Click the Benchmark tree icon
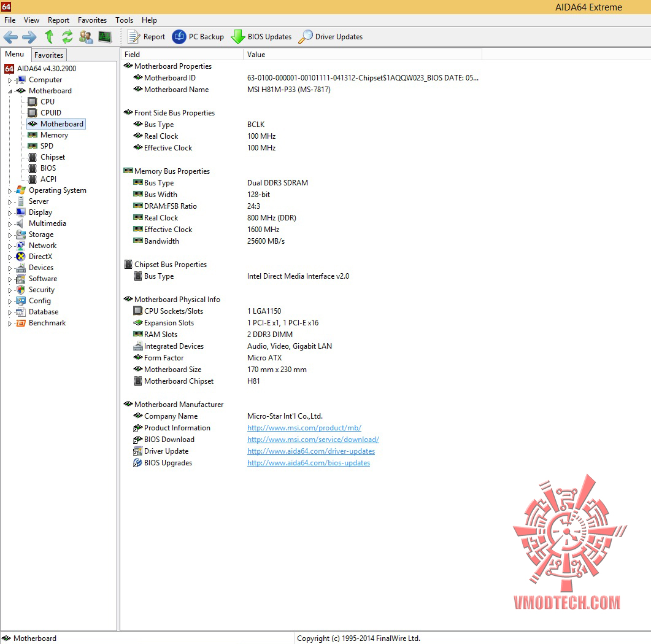The height and width of the screenshot is (644, 651). point(21,323)
